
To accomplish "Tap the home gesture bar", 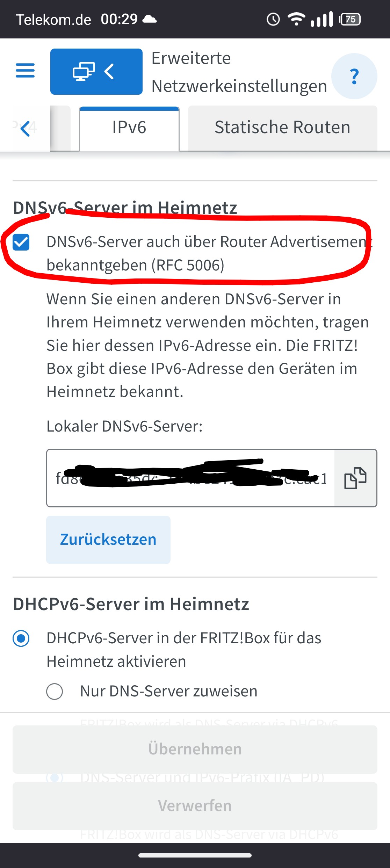I will point(195,855).
